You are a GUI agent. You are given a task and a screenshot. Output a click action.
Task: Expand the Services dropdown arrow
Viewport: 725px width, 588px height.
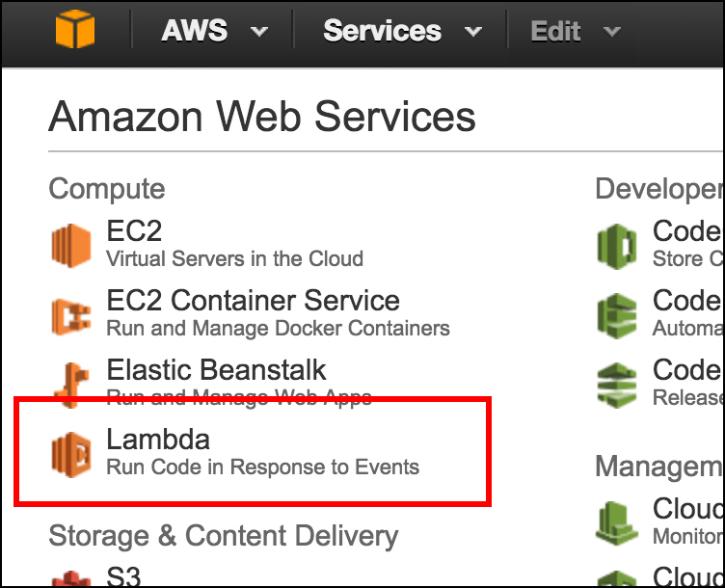point(472,32)
